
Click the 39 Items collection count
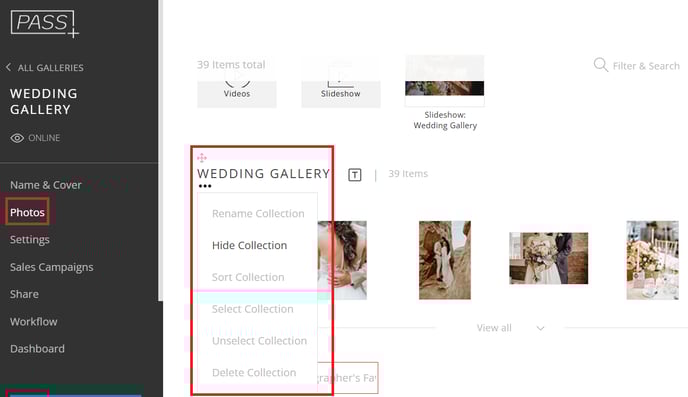point(408,174)
